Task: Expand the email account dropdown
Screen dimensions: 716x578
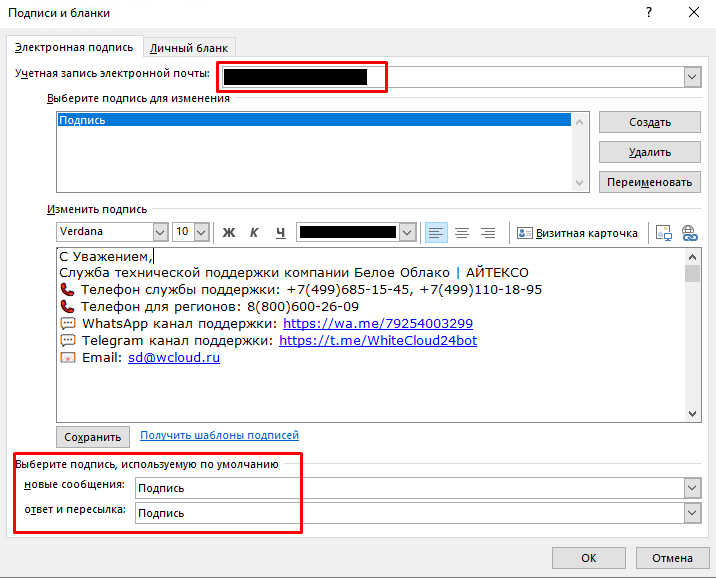Action: pos(691,77)
